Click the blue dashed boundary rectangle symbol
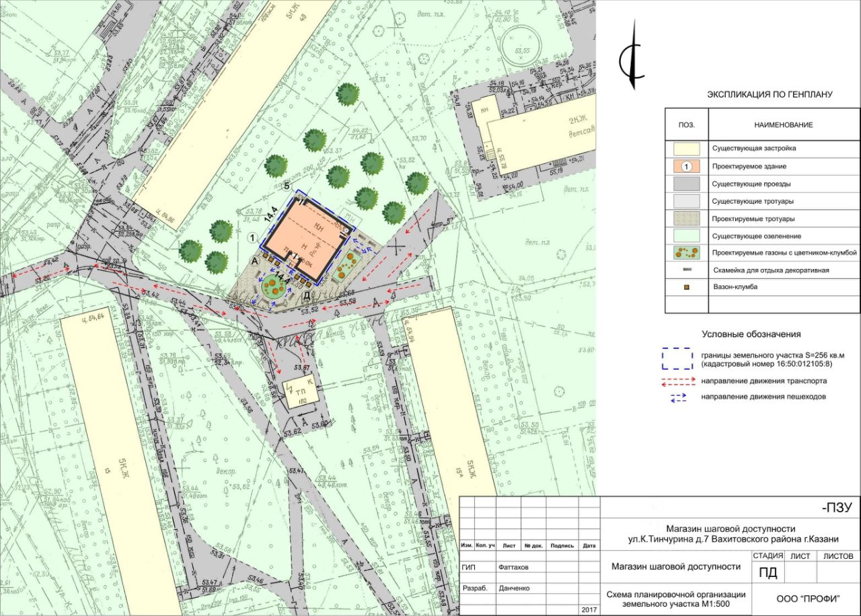This screenshot has width=861, height=616. pyautogui.click(x=677, y=358)
